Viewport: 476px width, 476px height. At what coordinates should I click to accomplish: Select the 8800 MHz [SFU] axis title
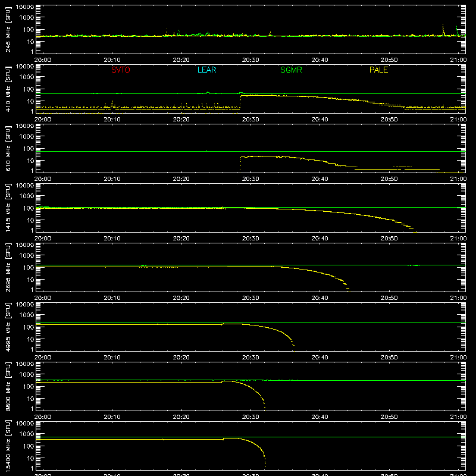click(x=8, y=386)
